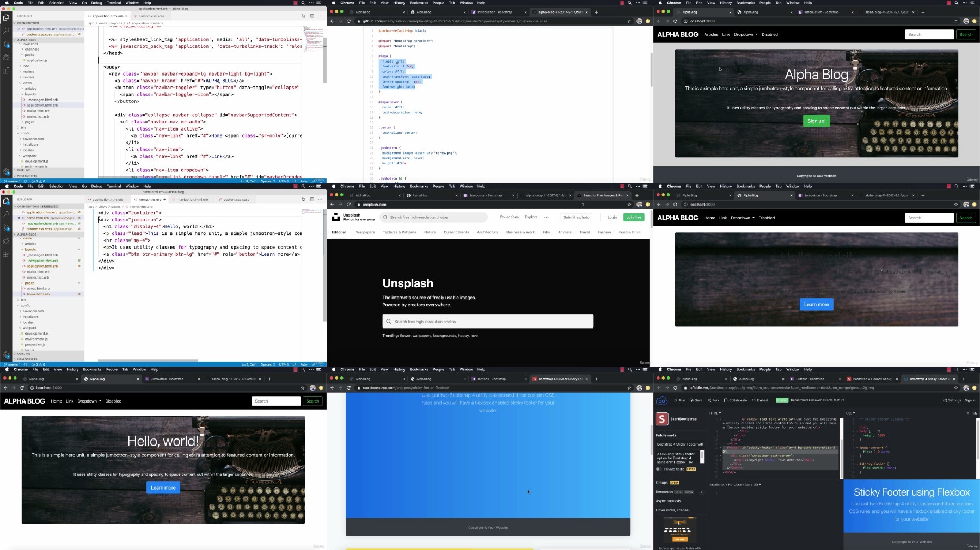Click the trending 'flower' link on Unsplash
Screen dimensions: 980x550
(x=405, y=336)
